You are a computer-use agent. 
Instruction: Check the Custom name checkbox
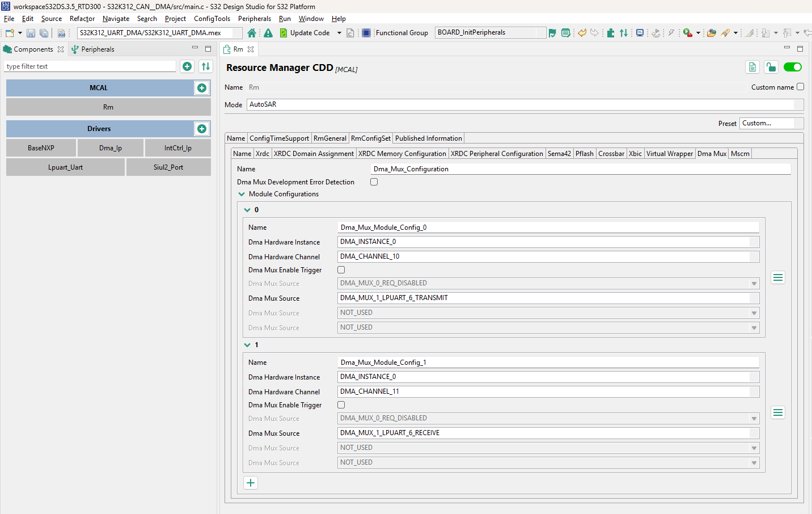801,87
